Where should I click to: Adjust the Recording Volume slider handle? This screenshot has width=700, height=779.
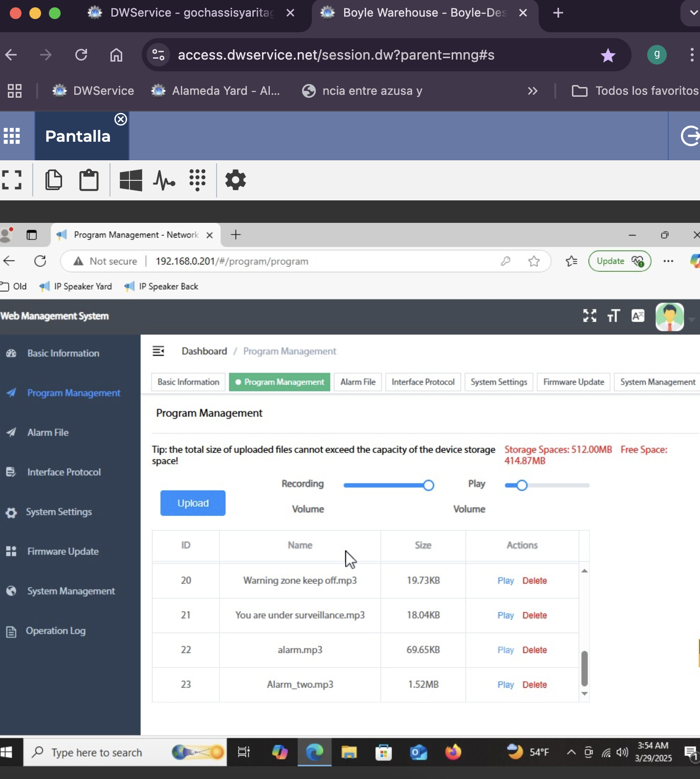tap(428, 485)
